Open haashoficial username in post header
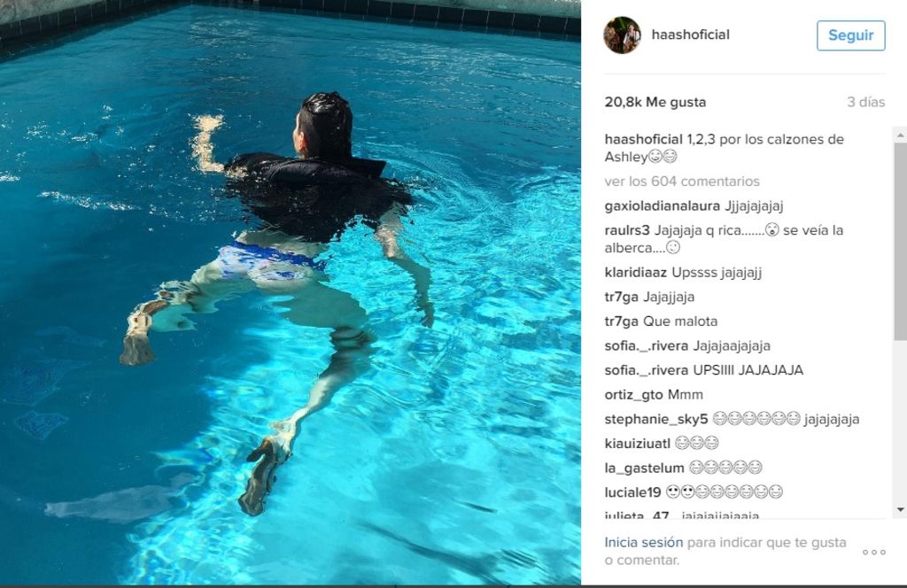907x588 pixels. coord(690,35)
